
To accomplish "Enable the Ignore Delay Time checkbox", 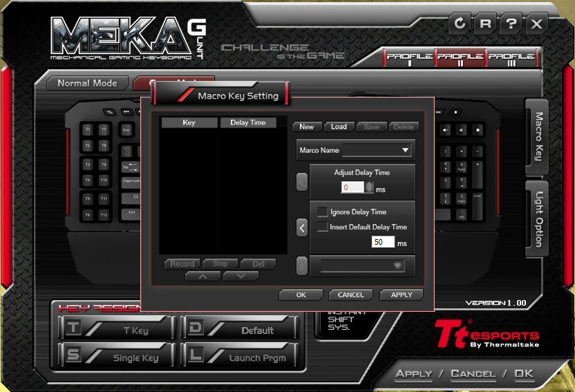I will coord(322,212).
